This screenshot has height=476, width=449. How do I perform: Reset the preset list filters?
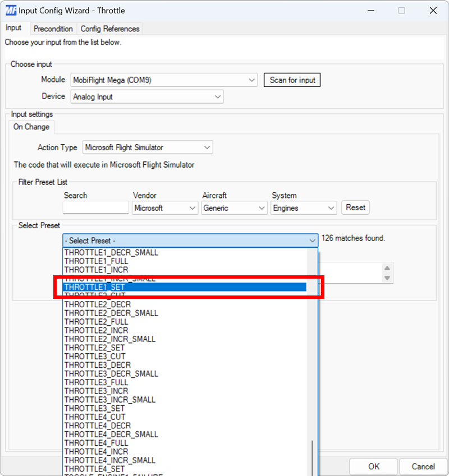pos(355,207)
